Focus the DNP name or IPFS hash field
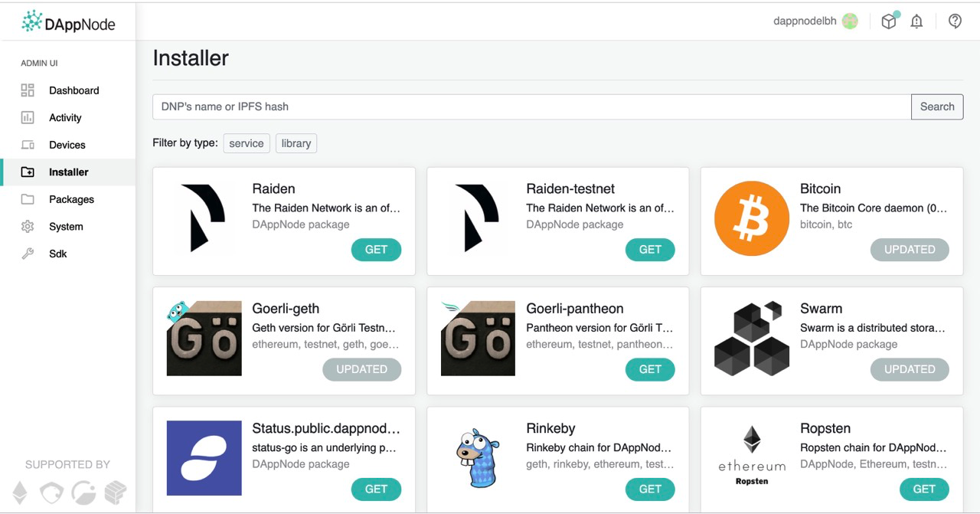Viewport: 980px width, 514px height. 531,106
